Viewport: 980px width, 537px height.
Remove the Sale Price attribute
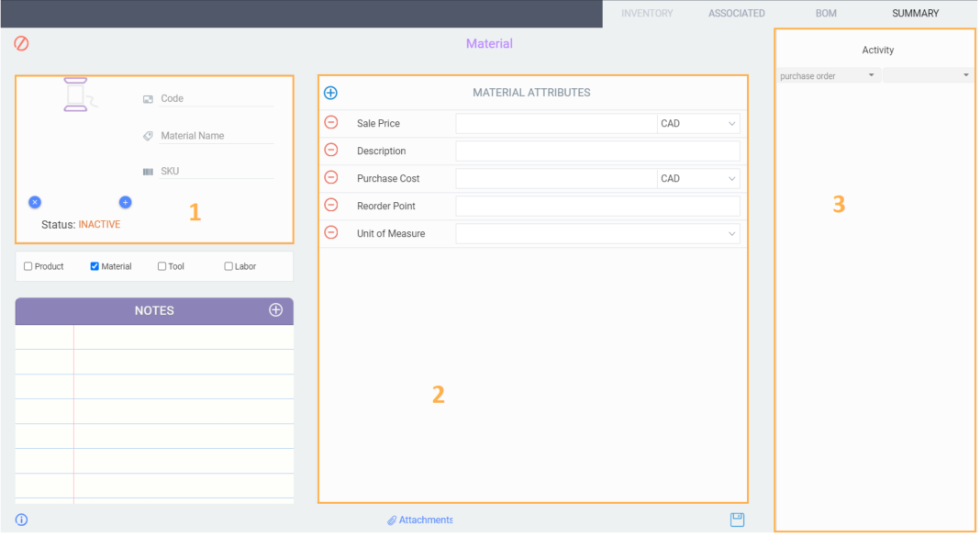[331, 122]
